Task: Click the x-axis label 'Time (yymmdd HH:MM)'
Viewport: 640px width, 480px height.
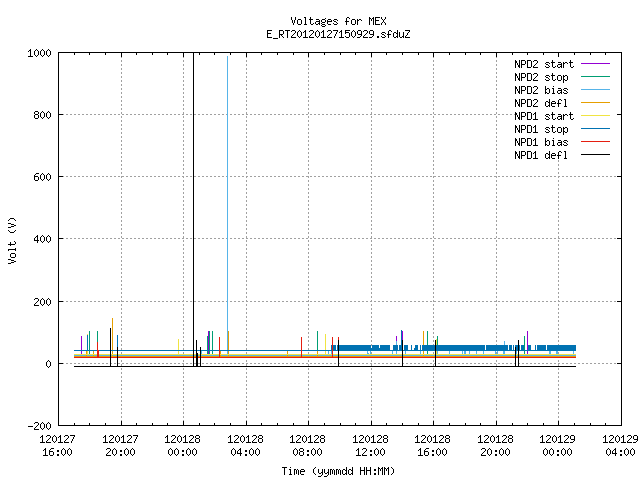Action: [x=338, y=471]
